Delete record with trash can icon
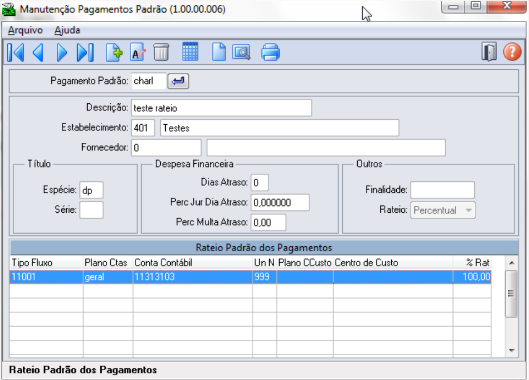Image resolution: width=529 pixels, height=380 pixels. 161,53
